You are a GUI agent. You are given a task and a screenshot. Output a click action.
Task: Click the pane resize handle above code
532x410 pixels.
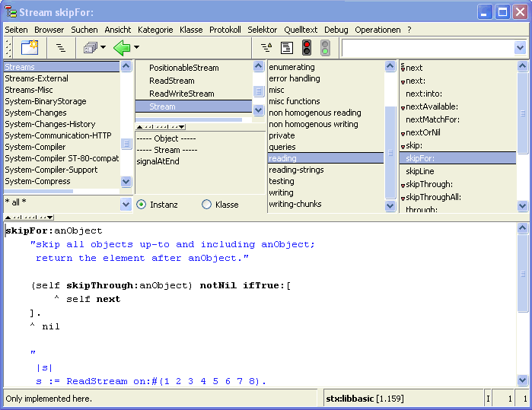29,218
